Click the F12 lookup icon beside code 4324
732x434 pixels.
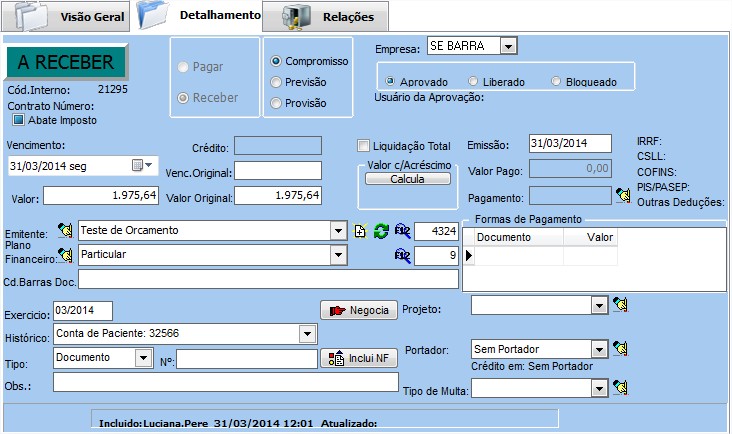pos(402,231)
